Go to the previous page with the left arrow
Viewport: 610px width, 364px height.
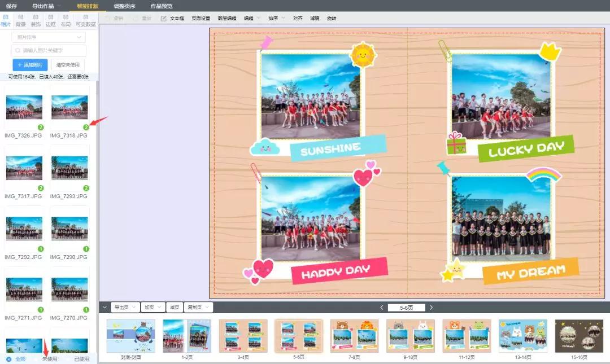382,308
